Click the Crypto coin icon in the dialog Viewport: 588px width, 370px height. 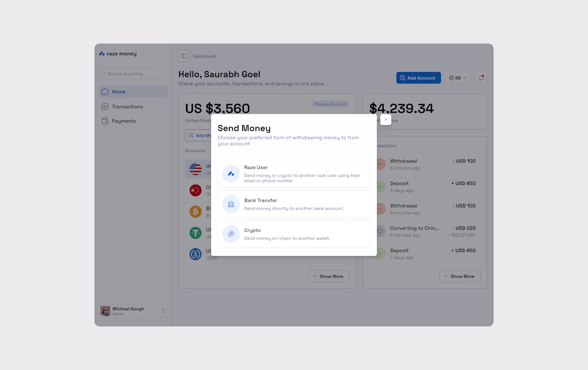tap(231, 234)
